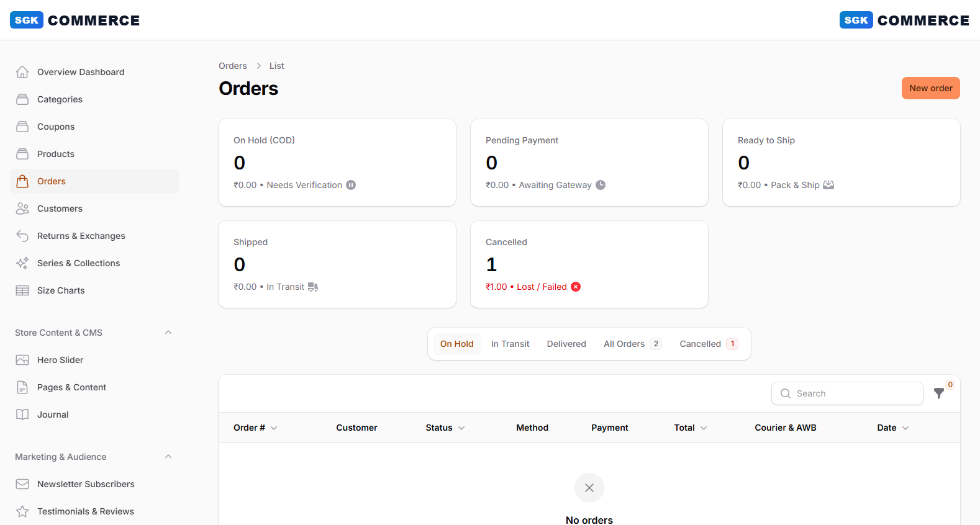Click the Overview Dashboard home icon
Viewport: 980px width, 525px height.
click(x=22, y=72)
